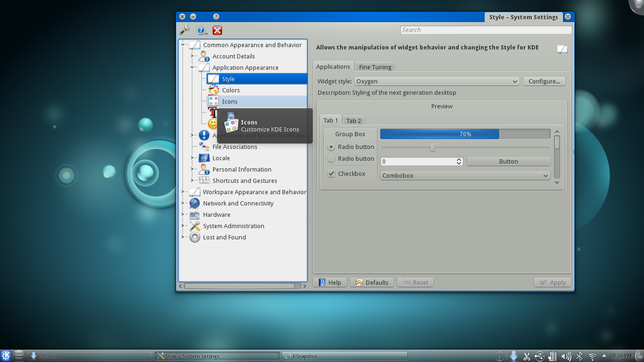The width and height of the screenshot is (644, 362).
Task: Click the tree's horizontal scrollbar
Action: point(242,286)
